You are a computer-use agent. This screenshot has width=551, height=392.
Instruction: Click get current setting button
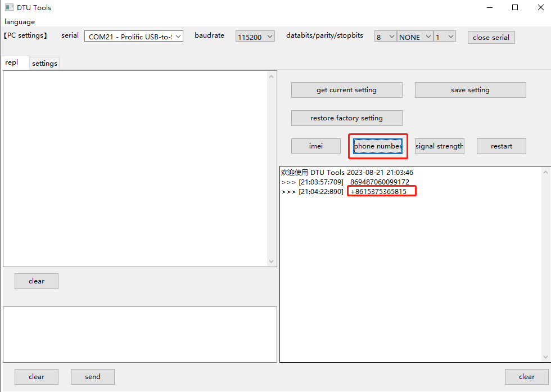pyautogui.click(x=346, y=90)
